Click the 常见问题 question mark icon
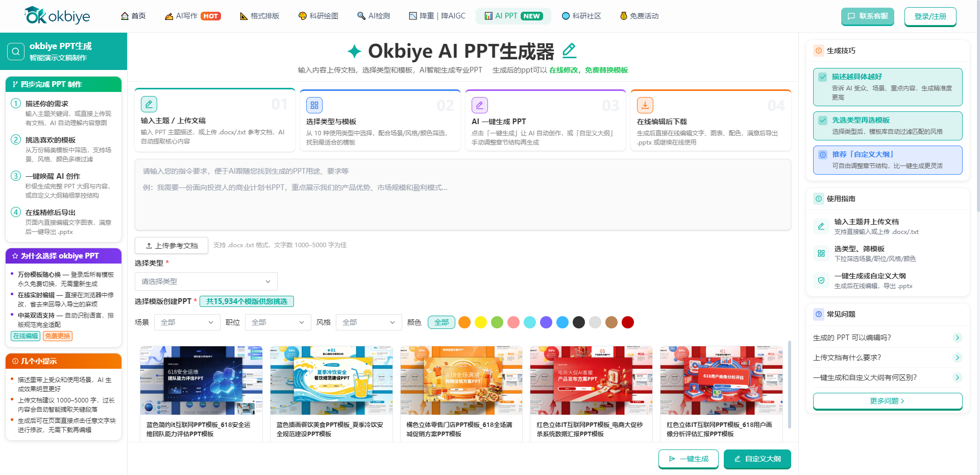The image size is (980, 475). pos(819,314)
